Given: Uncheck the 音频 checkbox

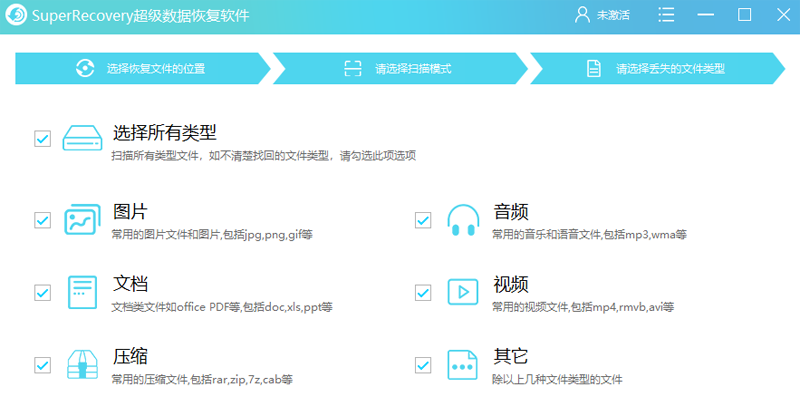Looking at the screenshot, I should (x=423, y=220).
